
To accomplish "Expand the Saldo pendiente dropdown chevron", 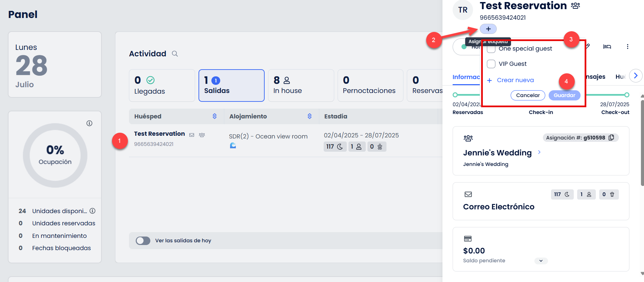I will click(x=541, y=261).
